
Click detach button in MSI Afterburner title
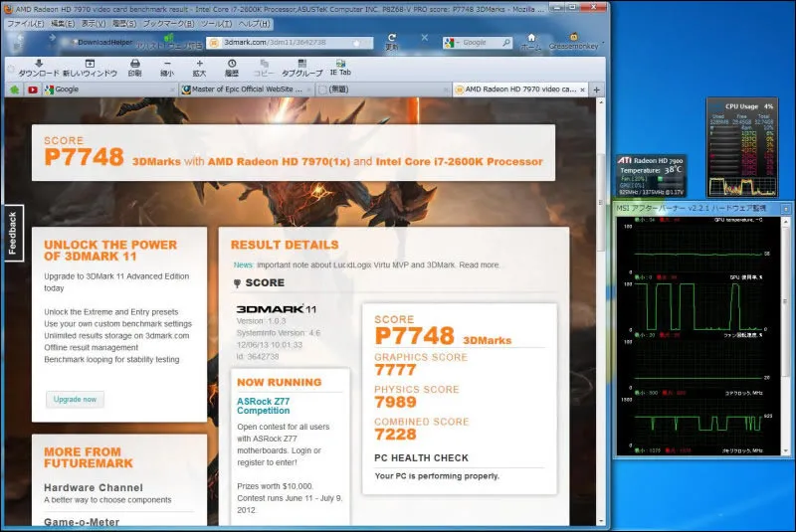point(786,209)
